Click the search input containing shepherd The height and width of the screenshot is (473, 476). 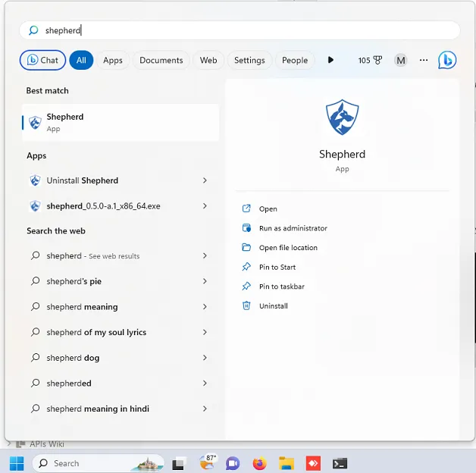pos(240,30)
